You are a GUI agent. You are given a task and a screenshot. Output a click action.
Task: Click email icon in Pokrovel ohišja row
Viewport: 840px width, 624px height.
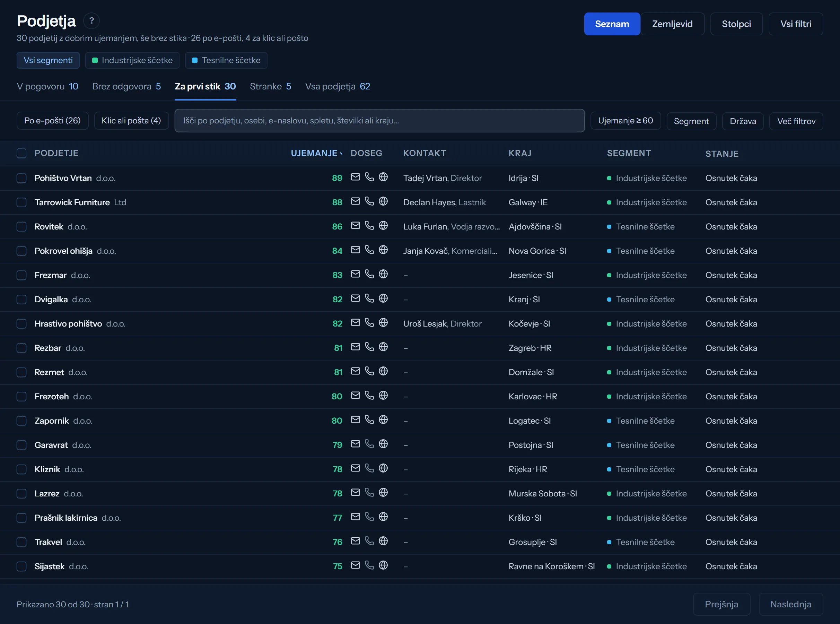355,250
